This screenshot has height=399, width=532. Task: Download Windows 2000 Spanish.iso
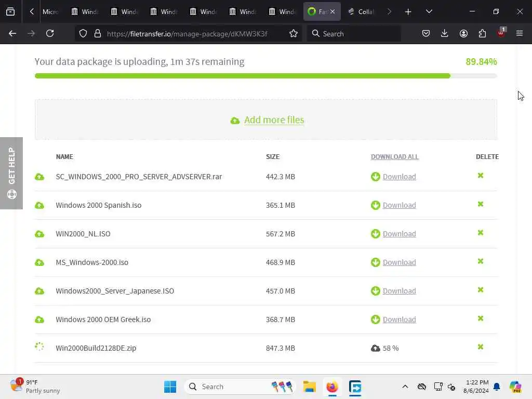pos(399,205)
